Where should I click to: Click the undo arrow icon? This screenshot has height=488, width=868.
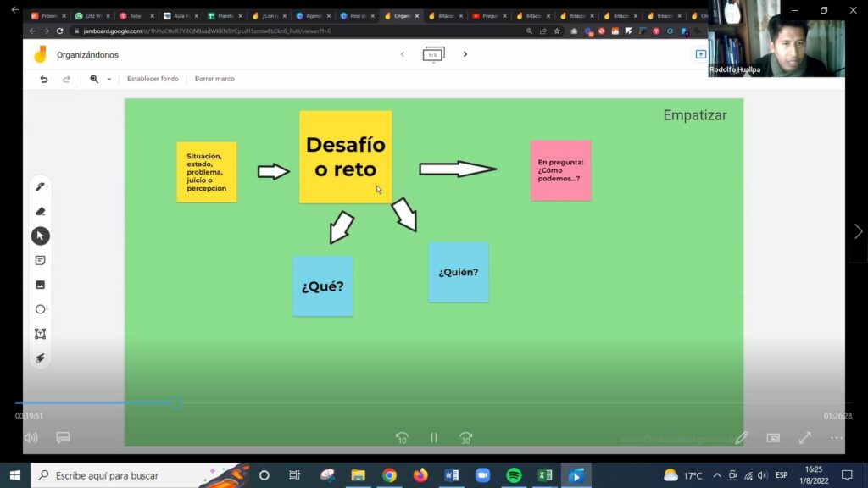click(44, 79)
